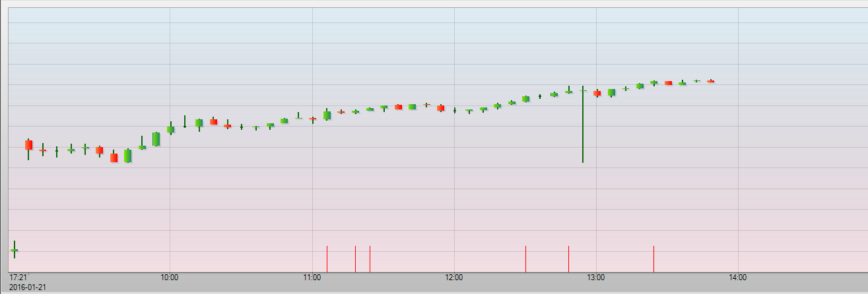Click the red marker just before 13:00

(x=568, y=258)
